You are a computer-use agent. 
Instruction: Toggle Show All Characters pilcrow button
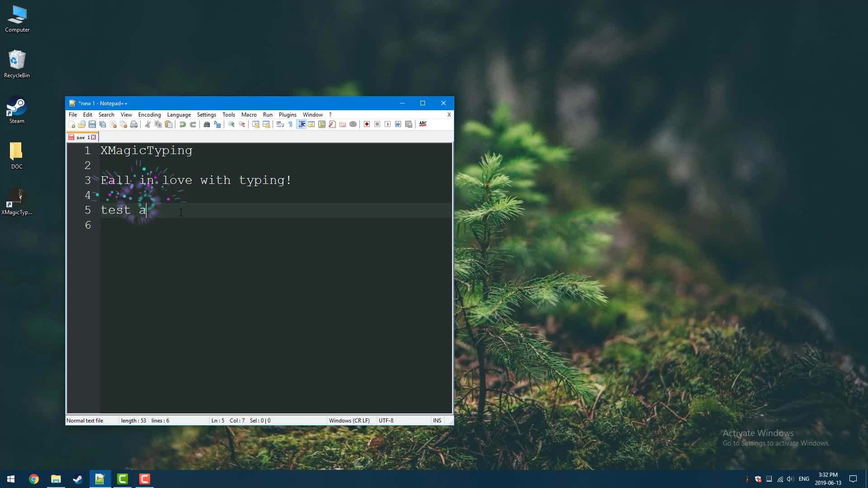point(290,124)
